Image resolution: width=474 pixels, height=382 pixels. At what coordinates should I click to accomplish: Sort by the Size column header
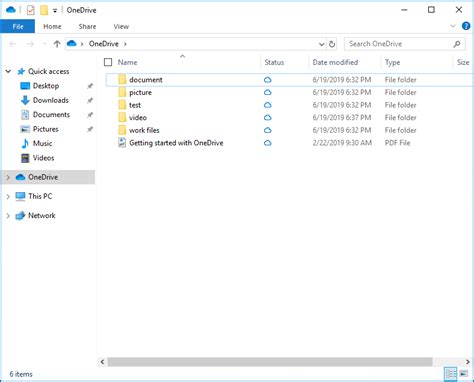pyautogui.click(x=463, y=62)
